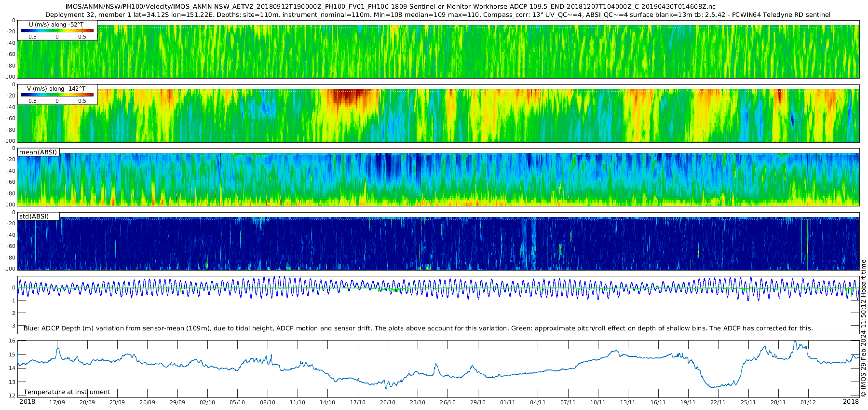868x410 pixels.
Task: Click inside the std ABSI heatmap panel
Action: coord(438,241)
